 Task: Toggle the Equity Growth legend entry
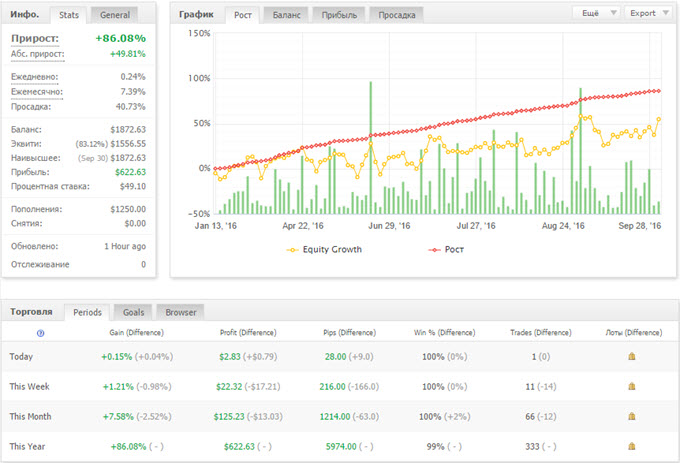coord(324,250)
